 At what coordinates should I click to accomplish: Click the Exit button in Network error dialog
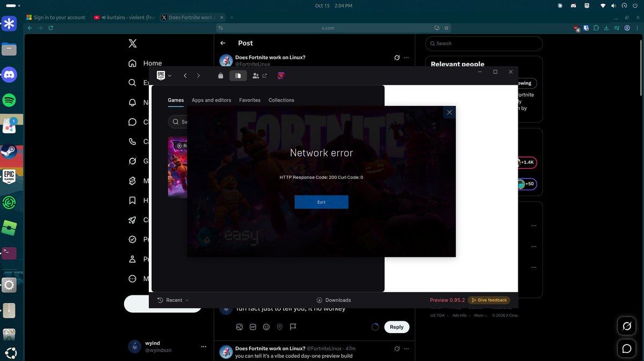pos(321,202)
